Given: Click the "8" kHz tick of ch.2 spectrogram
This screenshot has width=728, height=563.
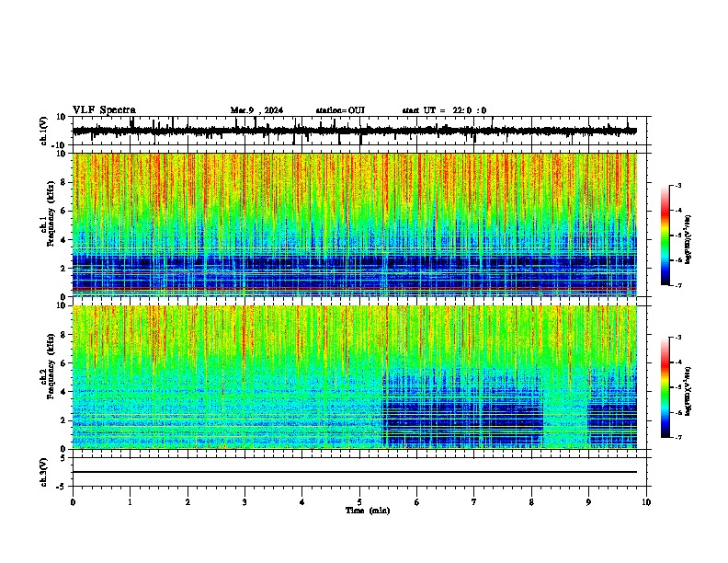Looking at the screenshot, I should point(63,335).
